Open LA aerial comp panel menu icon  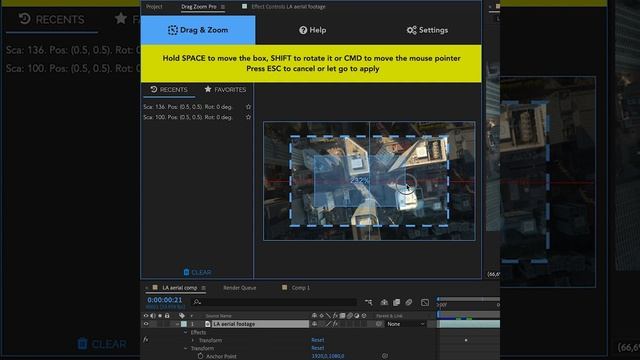pos(203,288)
